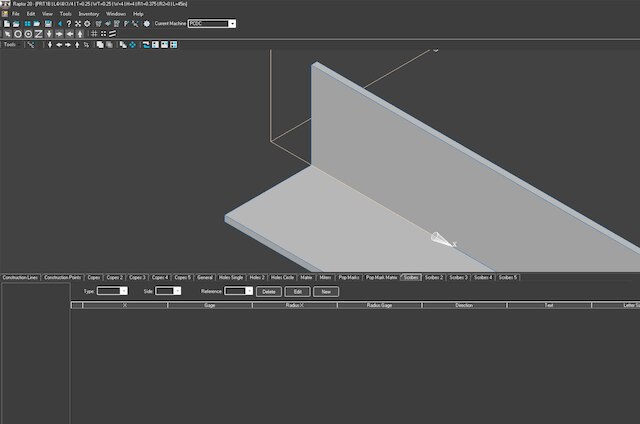Image resolution: width=640 pixels, height=424 pixels.
Task: Open the Inventory menu
Action: (x=89, y=14)
